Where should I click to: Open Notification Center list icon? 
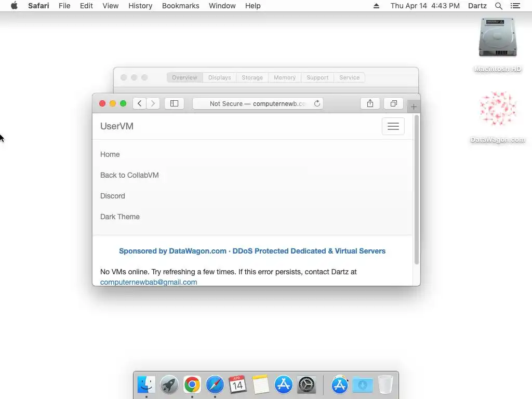pos(515,6)
